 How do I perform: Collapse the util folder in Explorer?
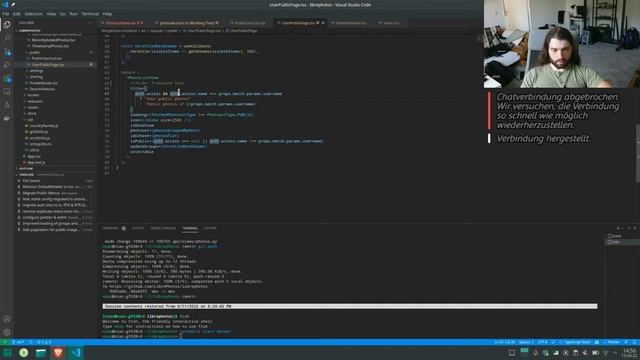click(30, 120)
